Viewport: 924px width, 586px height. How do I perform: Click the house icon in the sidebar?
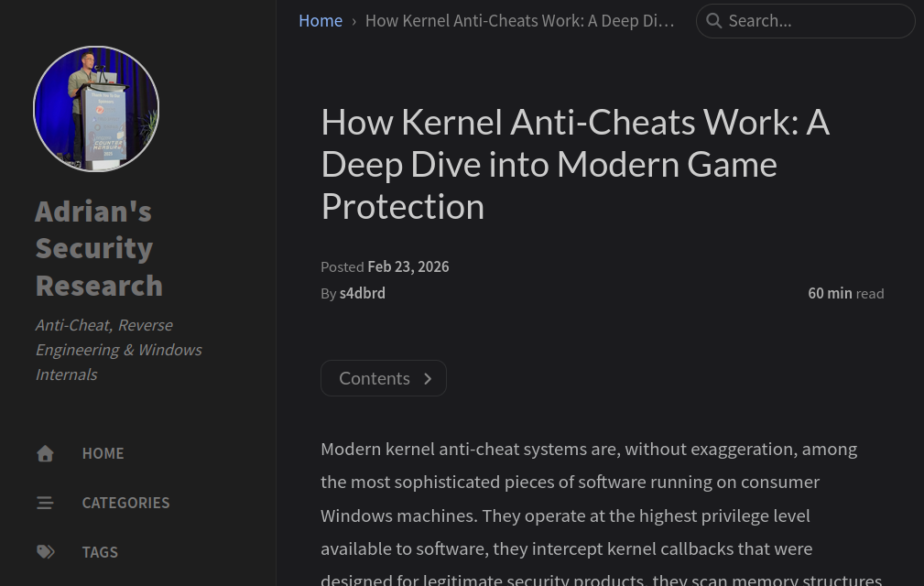[x=45, y=453]
